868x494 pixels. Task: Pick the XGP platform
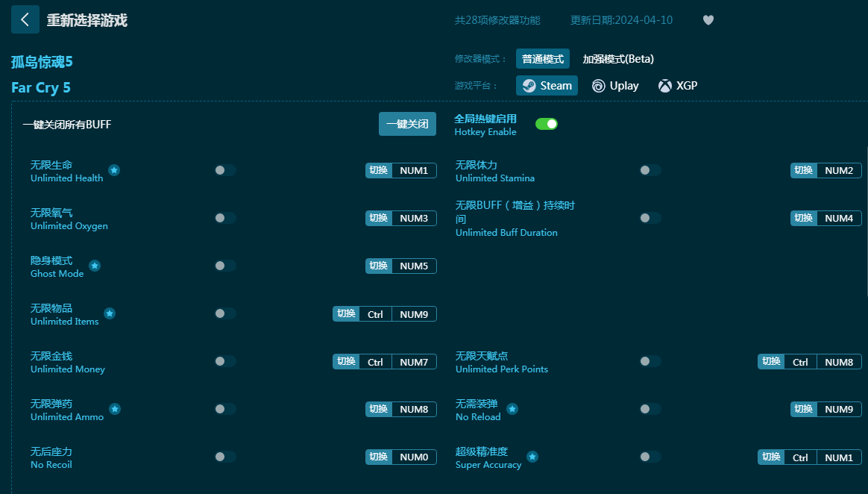tap(678, 86)
